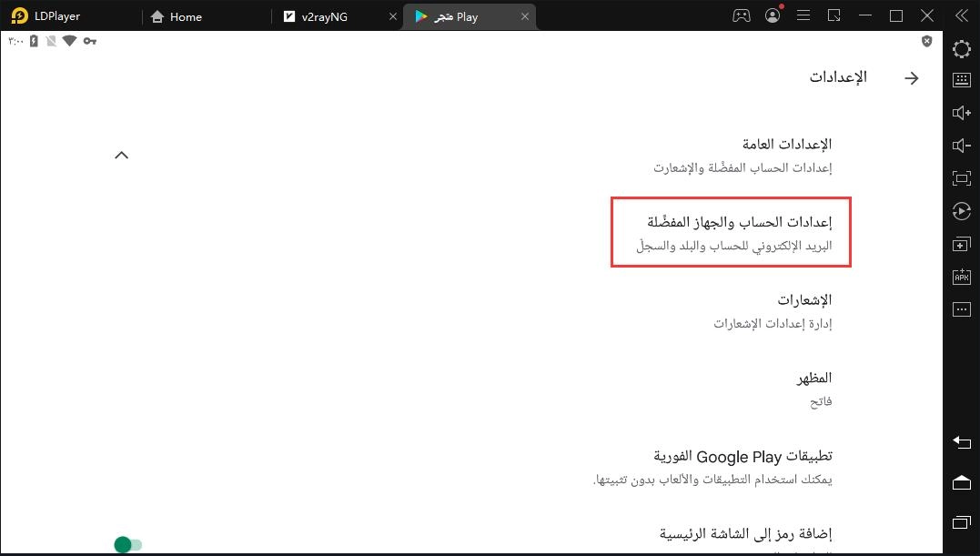Switch to the Home tab
This screenshot has height=556, width=980.
coord(177,17)
